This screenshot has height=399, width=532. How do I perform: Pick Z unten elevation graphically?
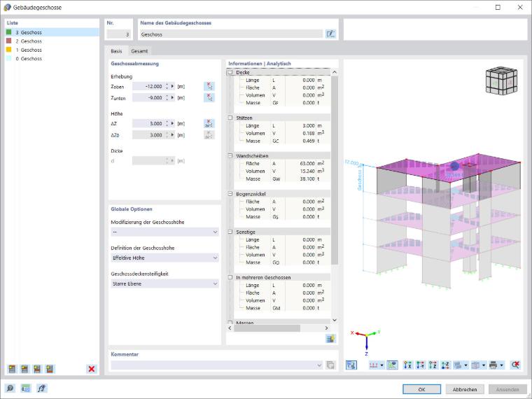pyautogui.click(x=209, y=98)
